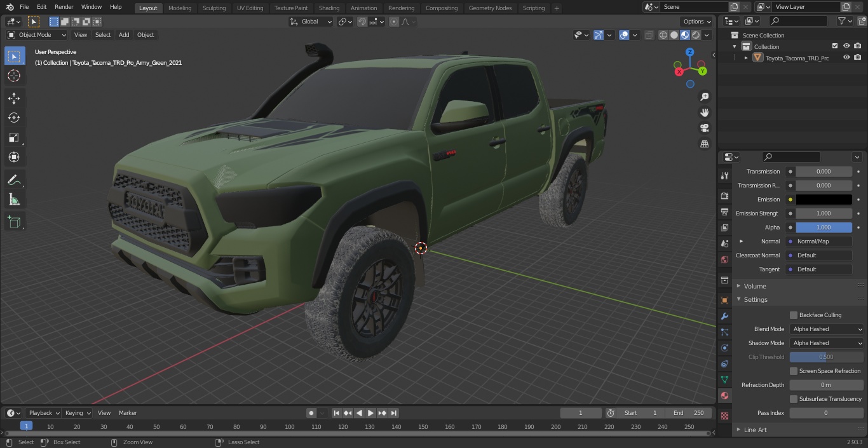
Task: Select the Scale tool
Action: tap(14, 137)
